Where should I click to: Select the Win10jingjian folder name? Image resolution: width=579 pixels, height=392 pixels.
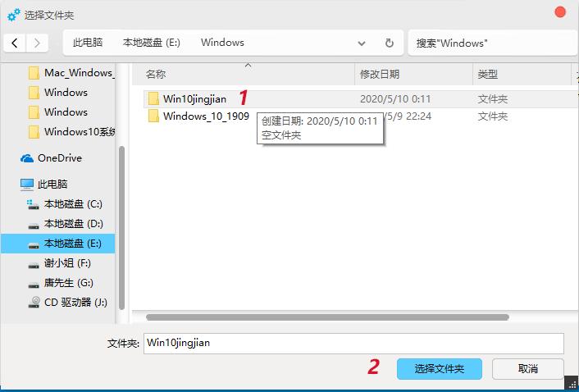[x=194, y=99]
